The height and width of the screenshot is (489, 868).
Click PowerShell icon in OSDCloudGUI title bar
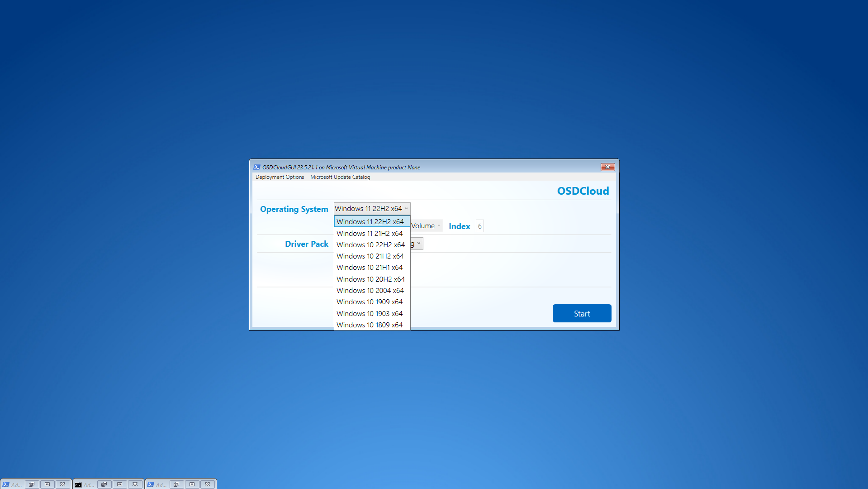[x=257, y=167]
